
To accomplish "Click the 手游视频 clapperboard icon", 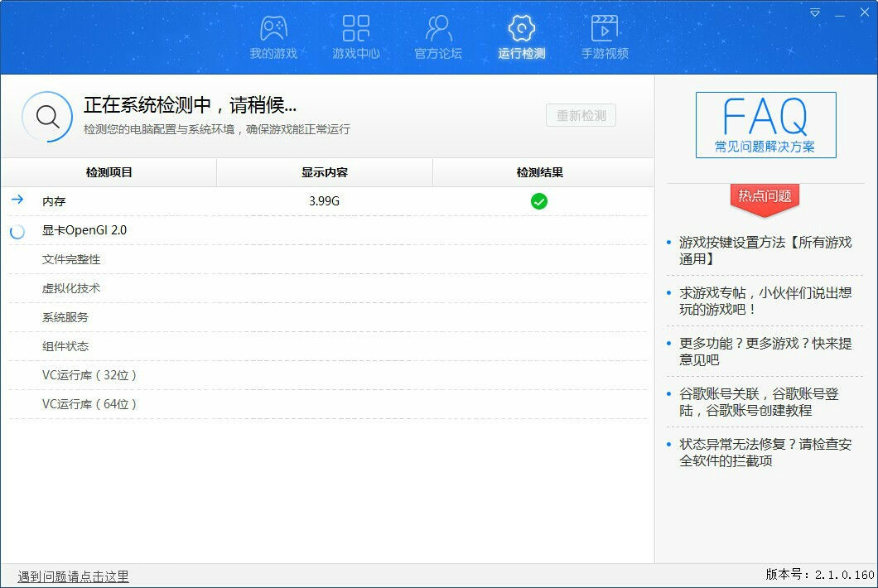I will pyautogui.click(x=603, y=27).
